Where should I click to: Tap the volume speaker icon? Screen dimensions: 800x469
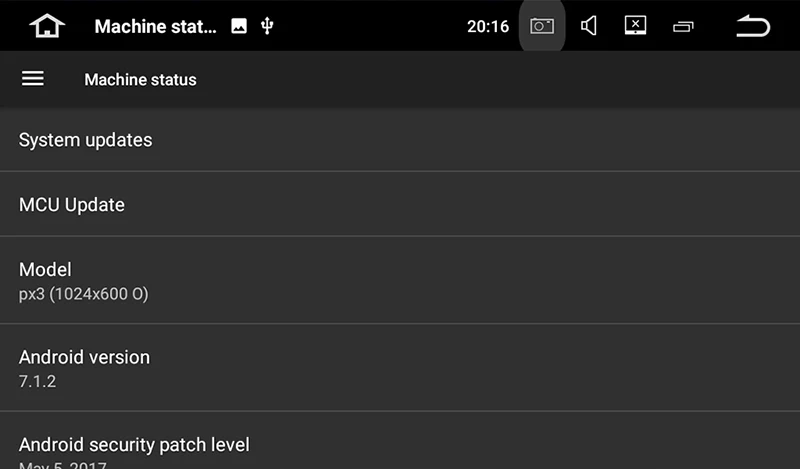(x=589, y=26)
